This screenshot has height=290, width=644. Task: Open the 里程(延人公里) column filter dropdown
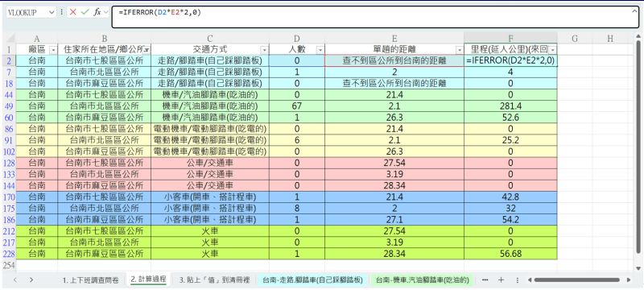click(552, 50)
